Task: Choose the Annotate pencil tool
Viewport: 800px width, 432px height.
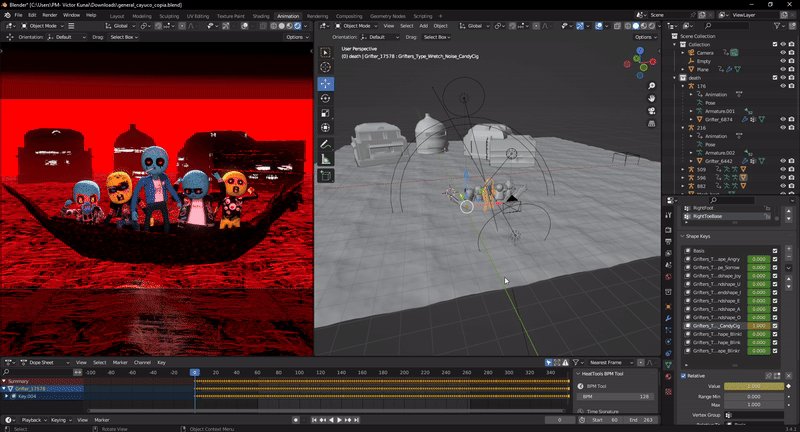Action: tap(325, 145)
